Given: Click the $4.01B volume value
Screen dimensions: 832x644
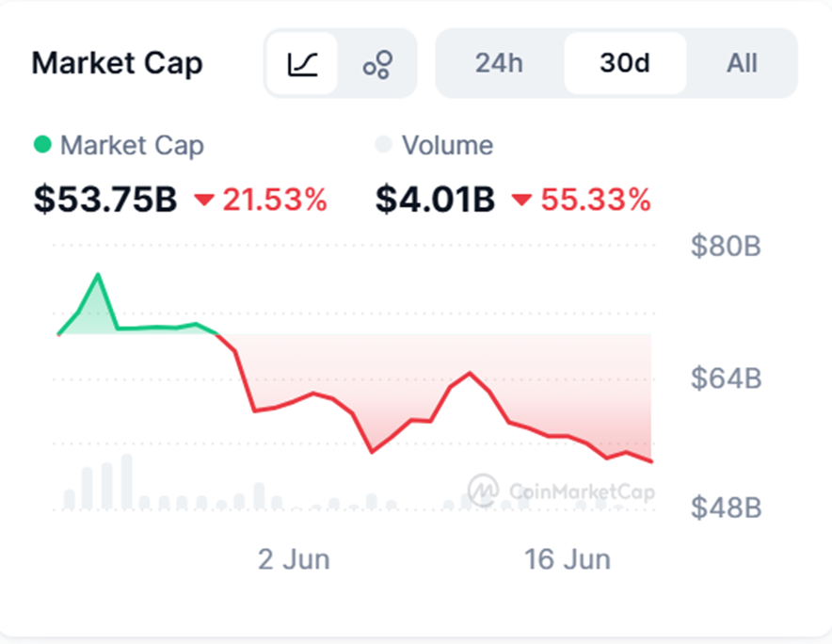Looking at the screenshot, I should (x=435, y=200).
